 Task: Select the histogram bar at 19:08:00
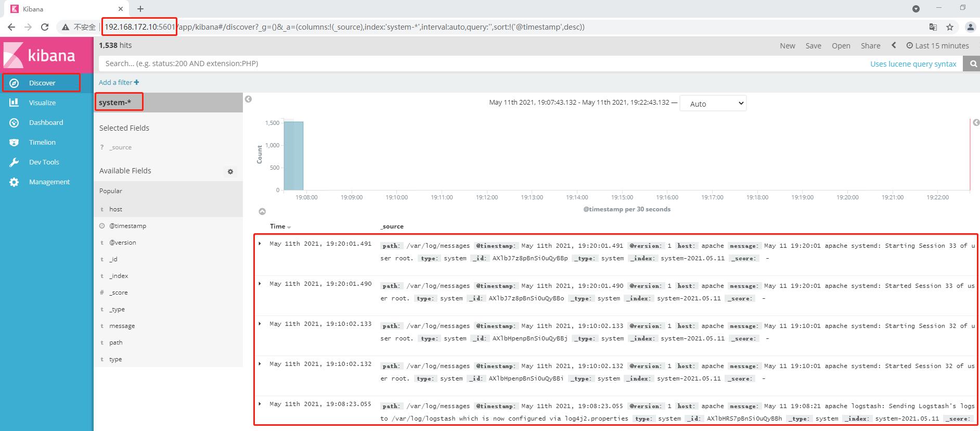(293, 156)
